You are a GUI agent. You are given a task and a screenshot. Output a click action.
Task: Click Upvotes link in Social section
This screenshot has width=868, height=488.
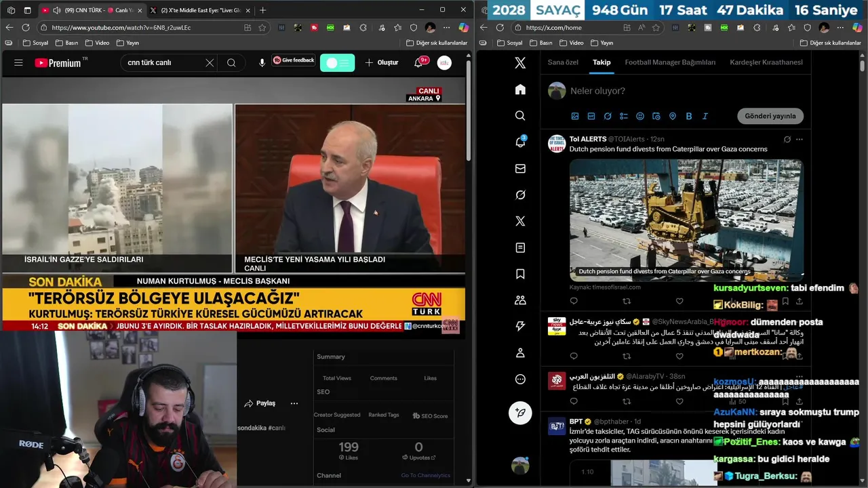point(419,457)
